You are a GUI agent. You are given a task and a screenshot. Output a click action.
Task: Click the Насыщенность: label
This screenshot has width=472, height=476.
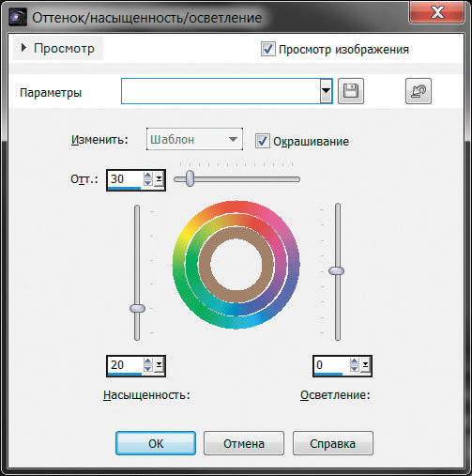pos(146,395)
